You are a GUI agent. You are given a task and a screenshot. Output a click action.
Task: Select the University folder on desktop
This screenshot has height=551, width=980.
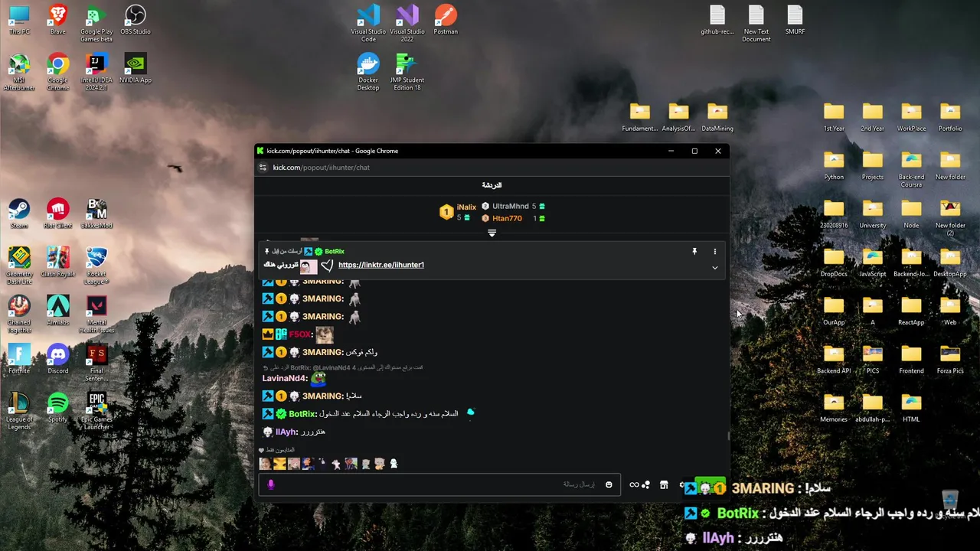[873, 214]
